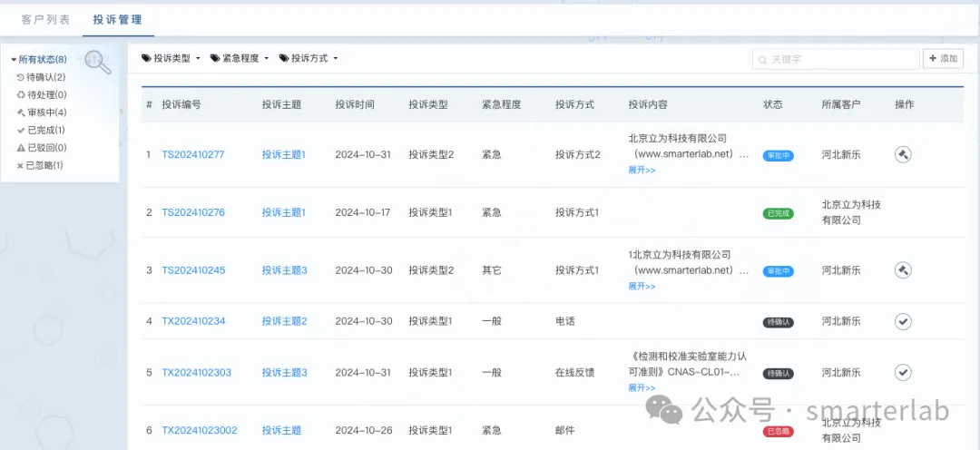Open 投诉主题3 in TS202410245 row
This screenshot has height=450, width=980.
pyautogui.click(x=284, y=270)
